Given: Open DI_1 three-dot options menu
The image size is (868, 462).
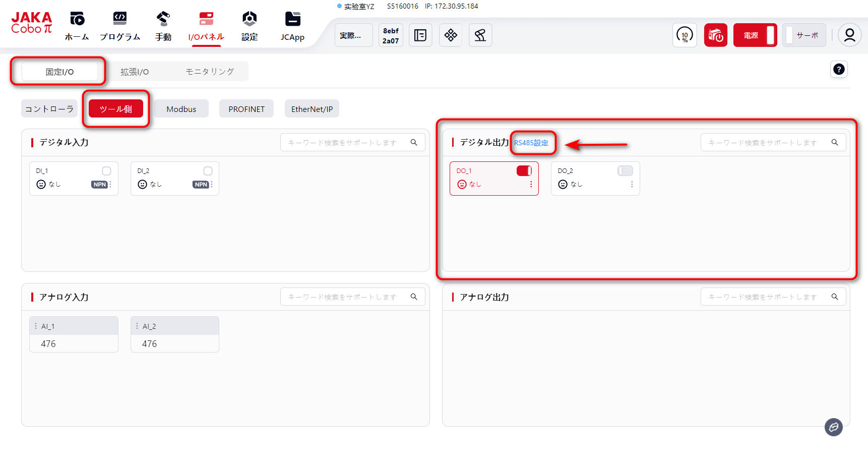Looking at the screenshot, I should pos(110,185).
